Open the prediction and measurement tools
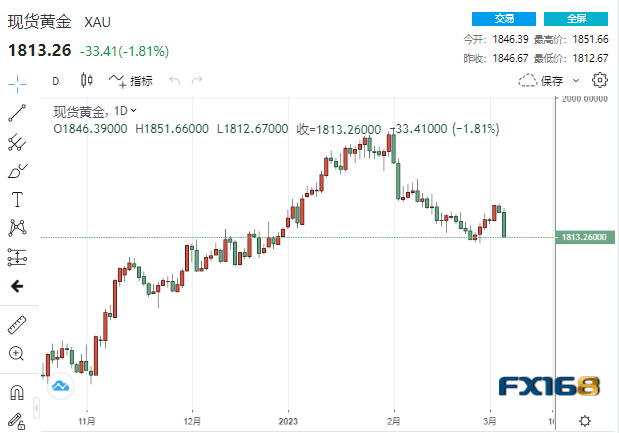The width and height of the screenshot is (619, 433). [17, 256]
